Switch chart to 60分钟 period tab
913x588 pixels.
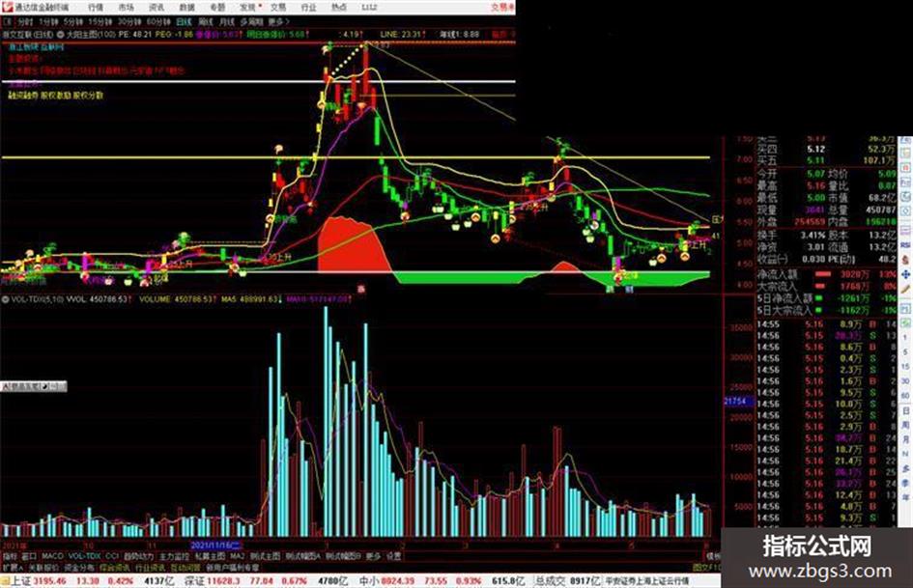tap(158, 22)
